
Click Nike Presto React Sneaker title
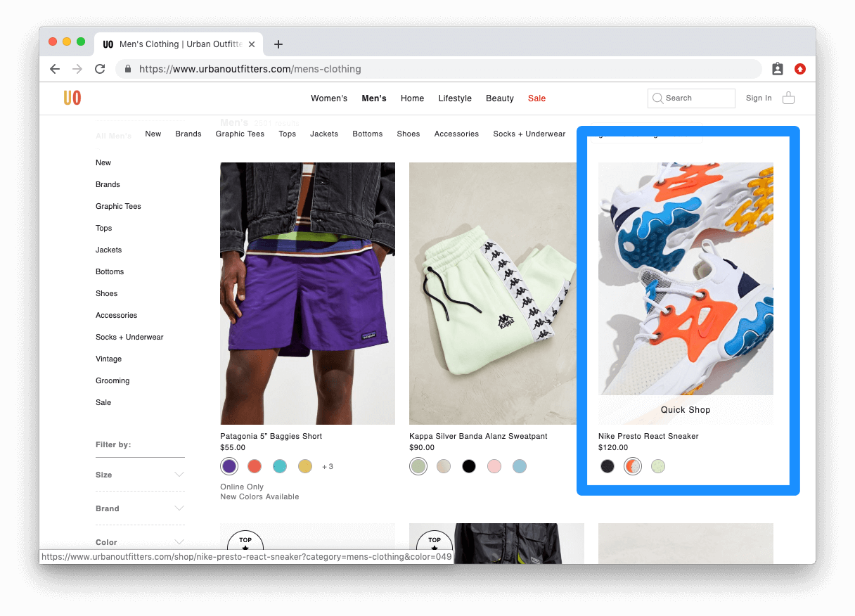point(648,436)
